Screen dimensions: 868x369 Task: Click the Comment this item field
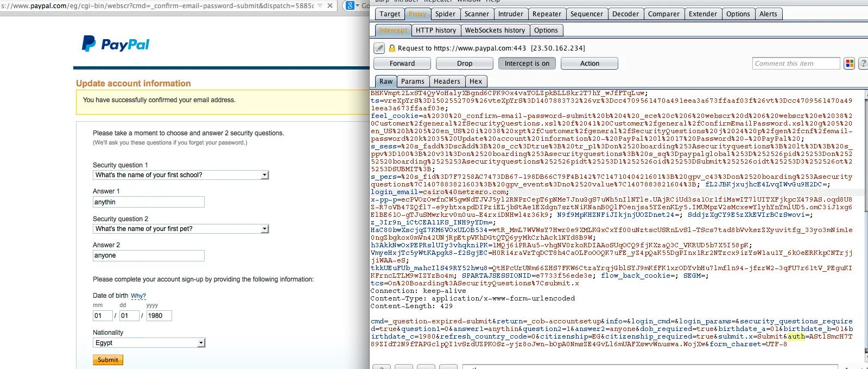point(796,64)
